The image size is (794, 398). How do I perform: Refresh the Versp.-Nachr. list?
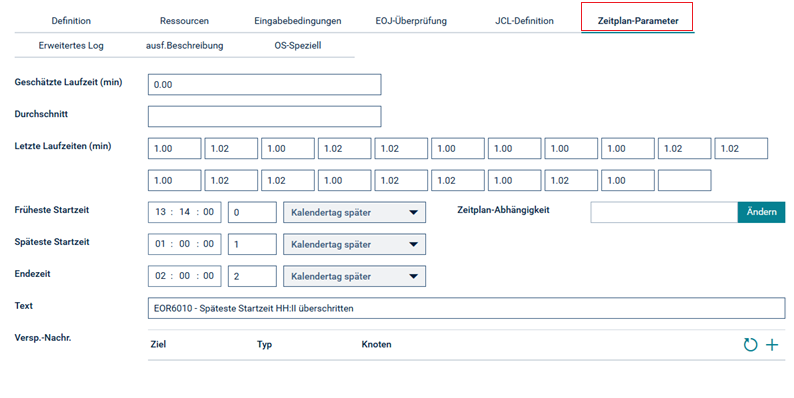click(x=750, y=345)
